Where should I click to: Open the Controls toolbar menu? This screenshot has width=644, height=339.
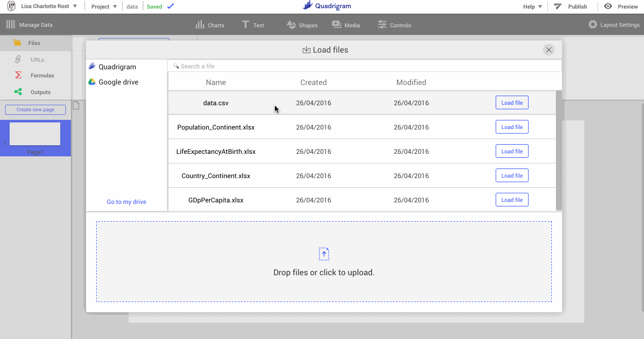click(394, 25)
